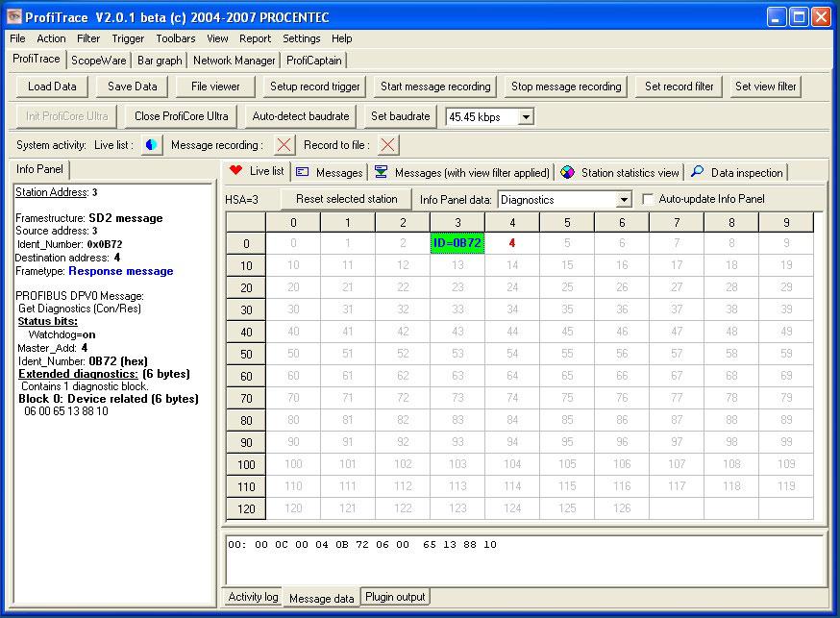840x618 pixels.
Task: Click Setup record trigger button
Action: 315,87
